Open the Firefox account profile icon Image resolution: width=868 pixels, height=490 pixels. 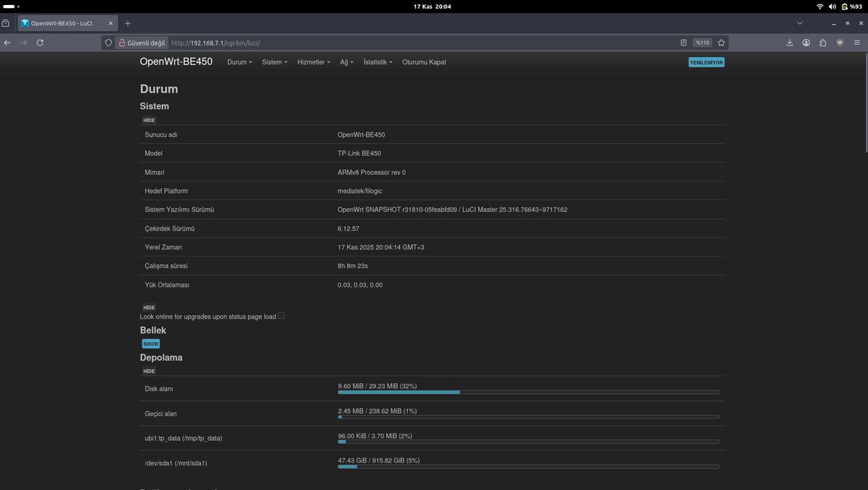tap(806, 43)
